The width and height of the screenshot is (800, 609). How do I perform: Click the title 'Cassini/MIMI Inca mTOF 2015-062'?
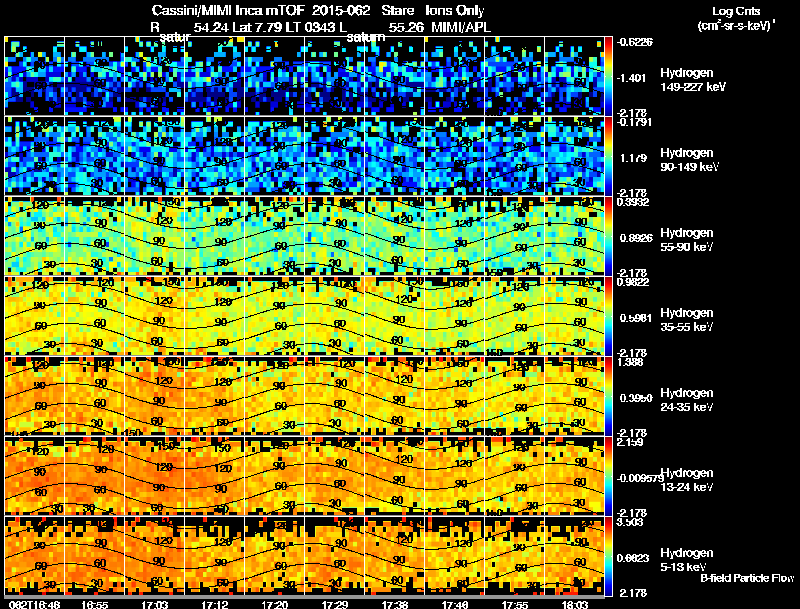tap(261, 11)
